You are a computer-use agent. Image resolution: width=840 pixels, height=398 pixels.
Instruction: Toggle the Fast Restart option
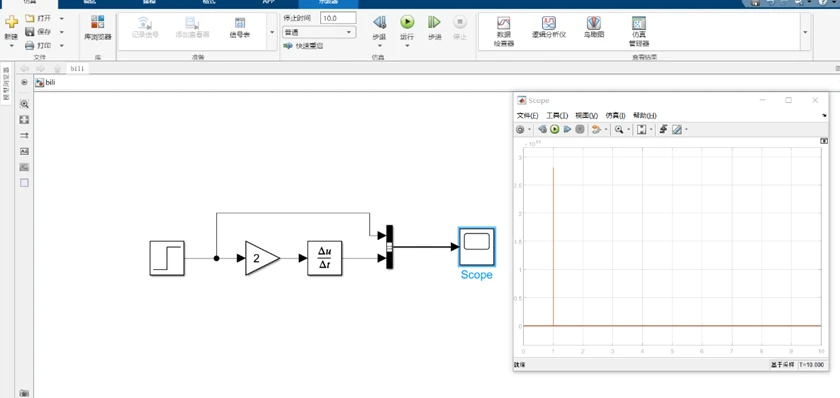click(x=303, y=46)
